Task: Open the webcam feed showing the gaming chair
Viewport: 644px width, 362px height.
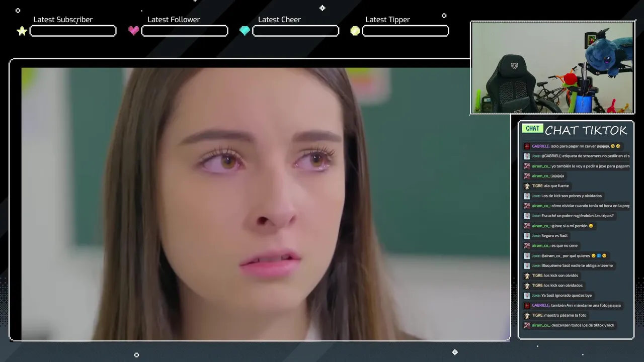Action: point(552,68)
